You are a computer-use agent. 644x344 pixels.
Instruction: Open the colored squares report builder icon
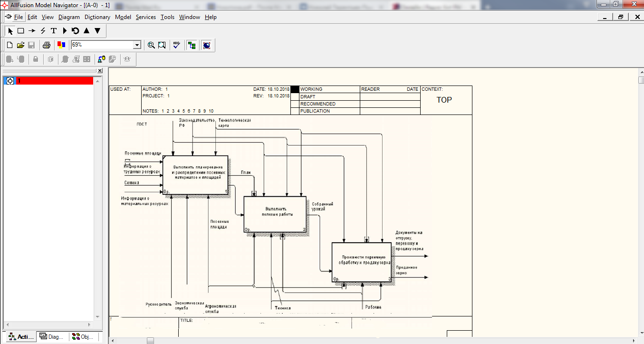point(61,45)
